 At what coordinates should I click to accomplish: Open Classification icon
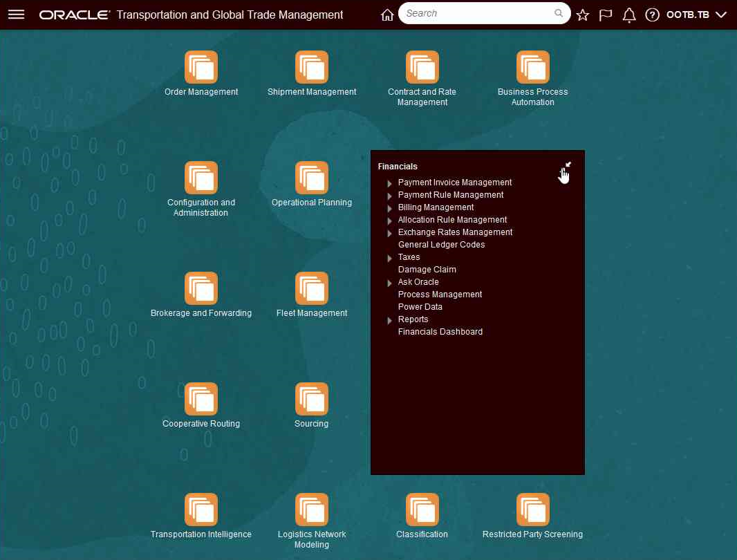(x=422, y=510)
